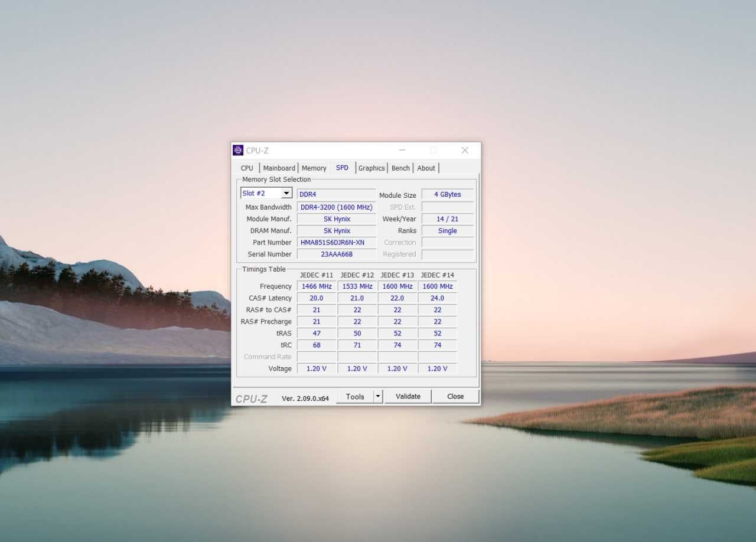Click the Timings Table group label
Image resolution: width=756 pixels, height=542 pixels.
[264, 269]
